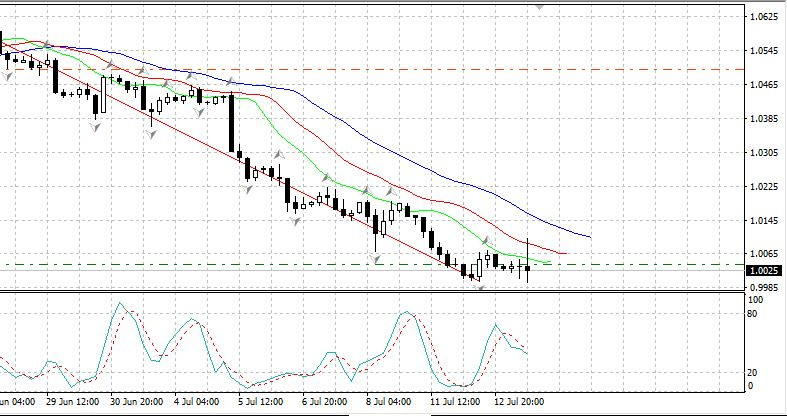The width and height of the screenshot is (787, 416).
Task: Click the 1.0145 price axis label
Action: coord(763,220)
